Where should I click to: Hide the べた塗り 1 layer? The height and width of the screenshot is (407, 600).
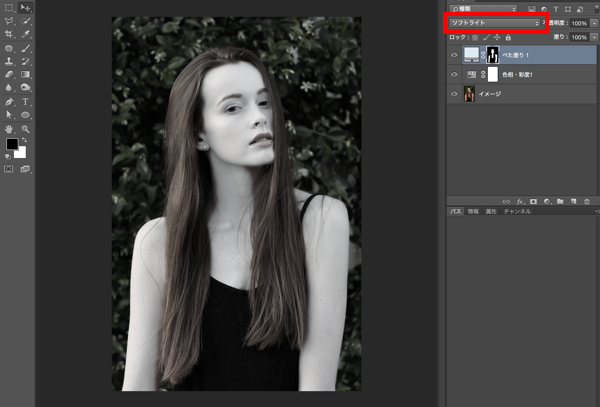coord(455,55)
